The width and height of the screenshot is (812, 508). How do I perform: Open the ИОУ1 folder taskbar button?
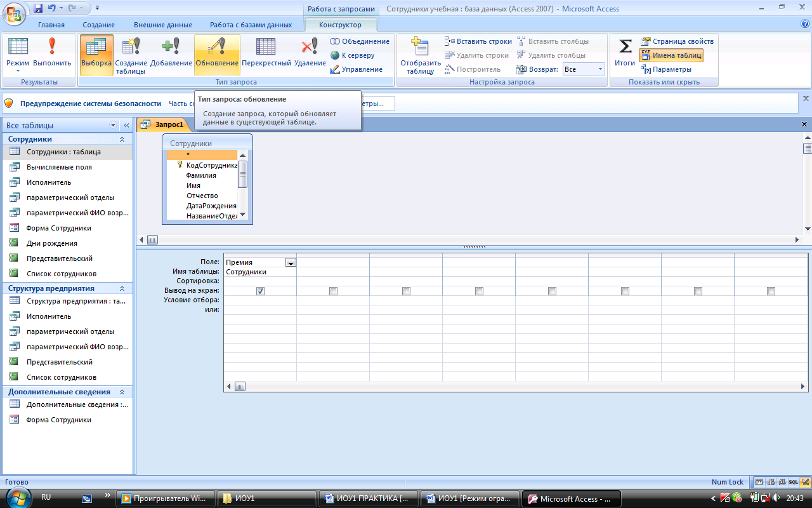(x=266, y=498)
